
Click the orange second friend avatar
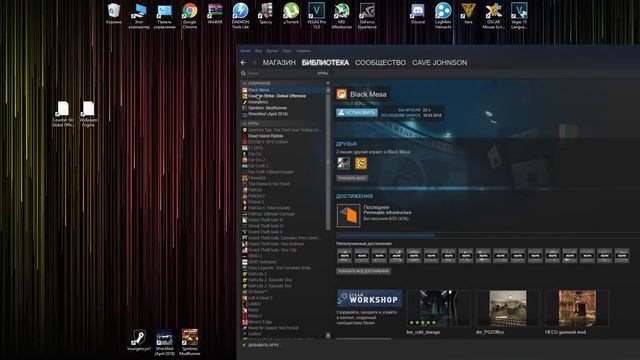click(361, 163)
